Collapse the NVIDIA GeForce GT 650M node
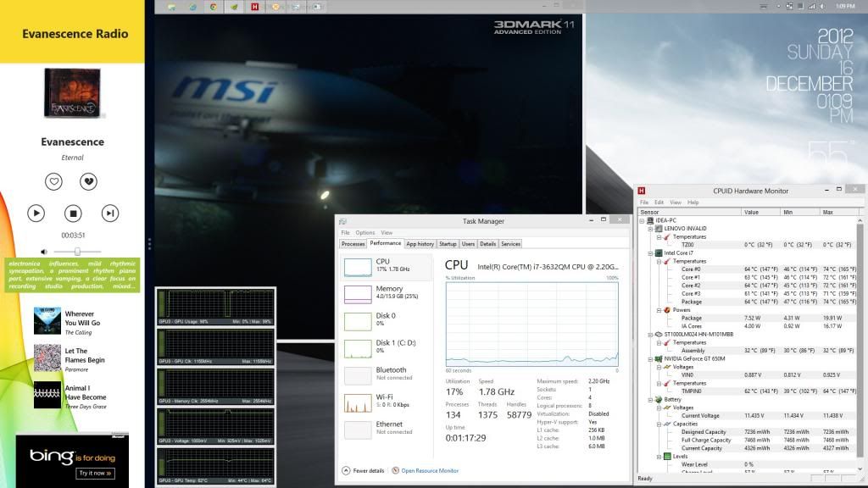The height and width of the screenshot is (488, 868). coord(650,358)
